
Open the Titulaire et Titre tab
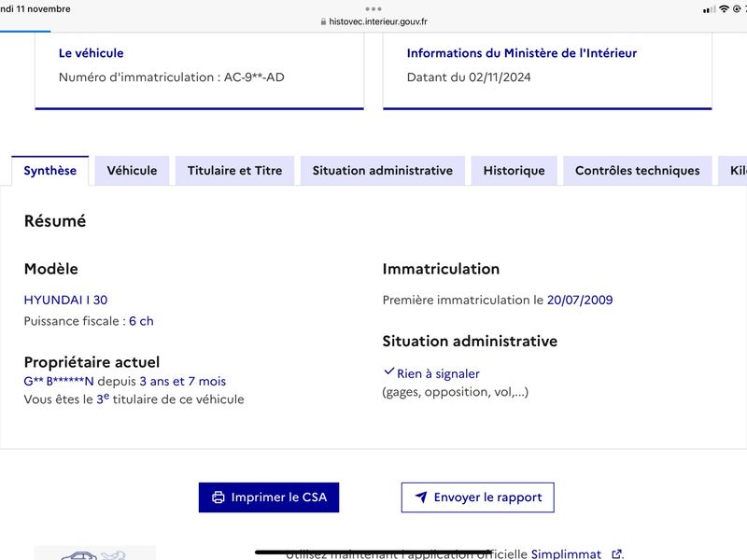tap(235, 171)
